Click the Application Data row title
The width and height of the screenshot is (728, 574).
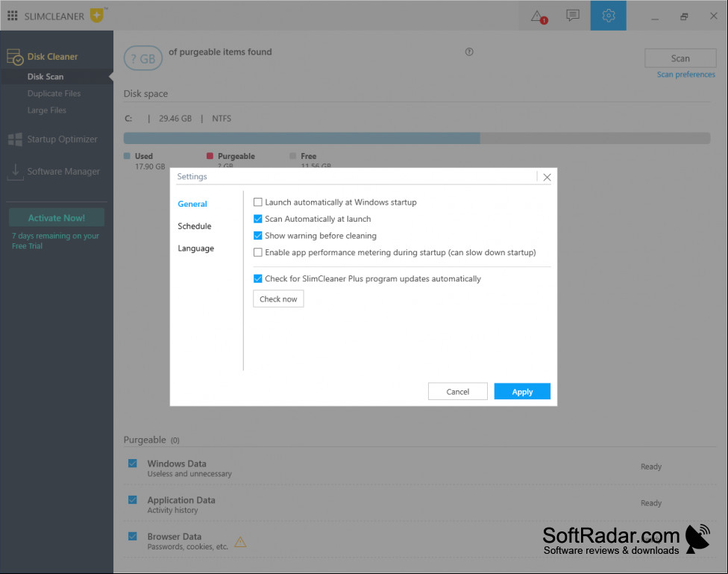[181, 500]
